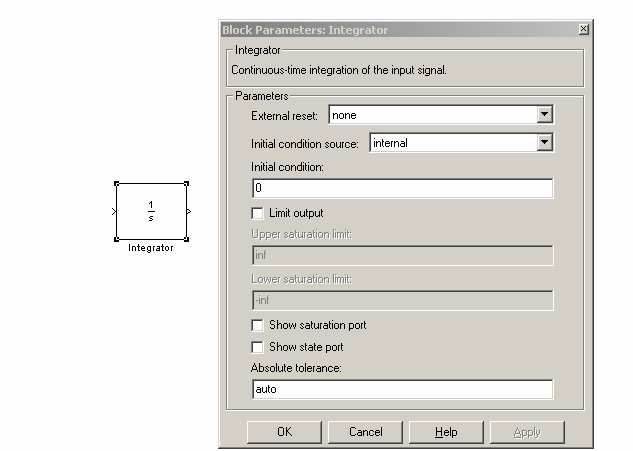The height and width of the screenshot is (451, 633).
Task: Expand the Initial condition source dropdown
Action: (543, 143)
